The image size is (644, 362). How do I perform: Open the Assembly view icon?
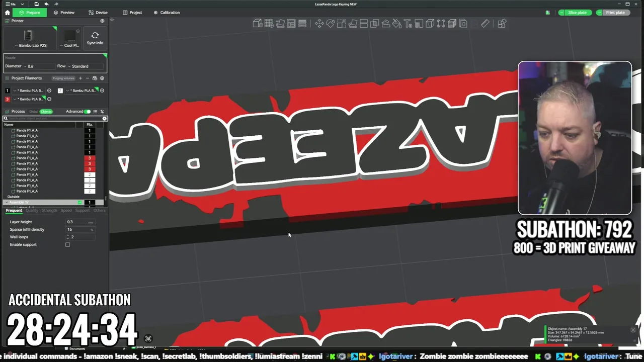(x=502, y=24)
